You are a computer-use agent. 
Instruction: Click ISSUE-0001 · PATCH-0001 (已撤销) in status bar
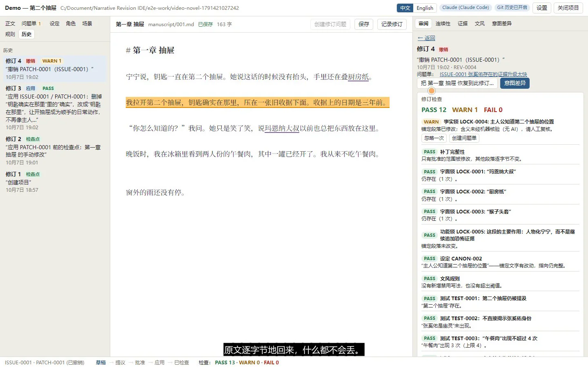[45, 363]
